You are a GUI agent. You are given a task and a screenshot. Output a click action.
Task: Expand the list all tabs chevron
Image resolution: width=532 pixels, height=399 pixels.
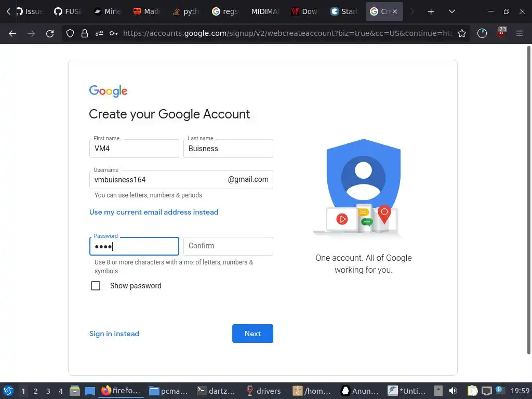452,11
